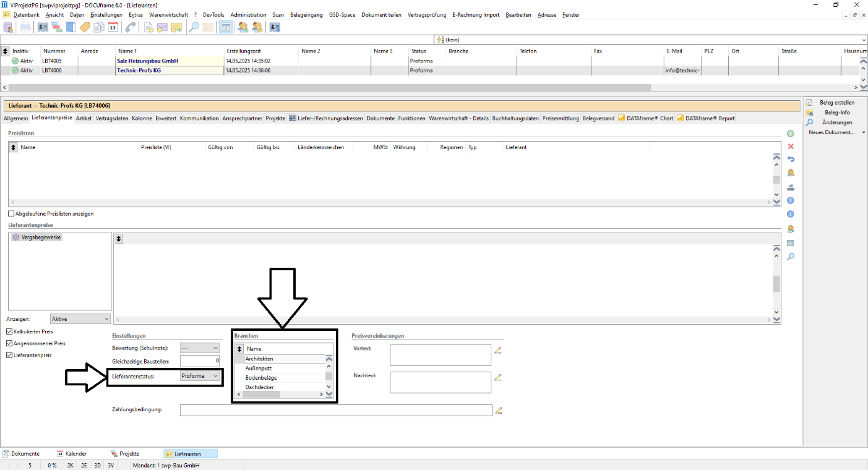This screenshot has width=868, height=470.
Task: Click the pencil icon next to Vortext
Action: [x=498, y=350]
